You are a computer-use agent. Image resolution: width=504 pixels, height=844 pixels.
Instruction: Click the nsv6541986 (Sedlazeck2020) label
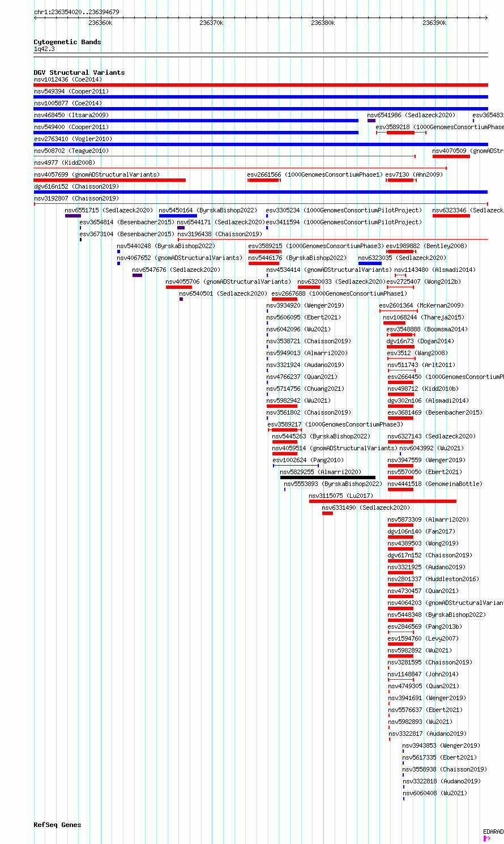(x=411, y=115)
